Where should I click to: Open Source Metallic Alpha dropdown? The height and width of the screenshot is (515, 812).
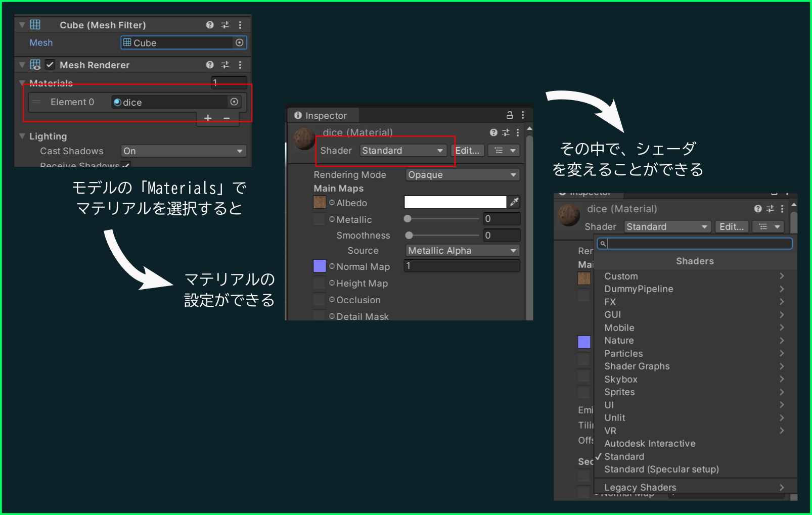[463, 251]
